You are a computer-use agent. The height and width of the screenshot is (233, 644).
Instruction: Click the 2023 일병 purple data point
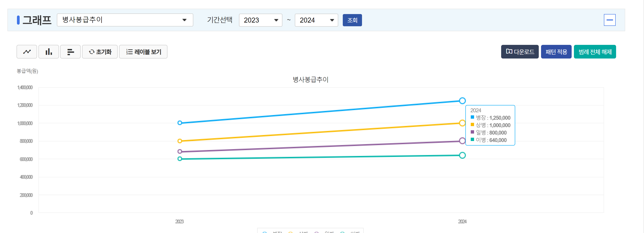point(180,152)
